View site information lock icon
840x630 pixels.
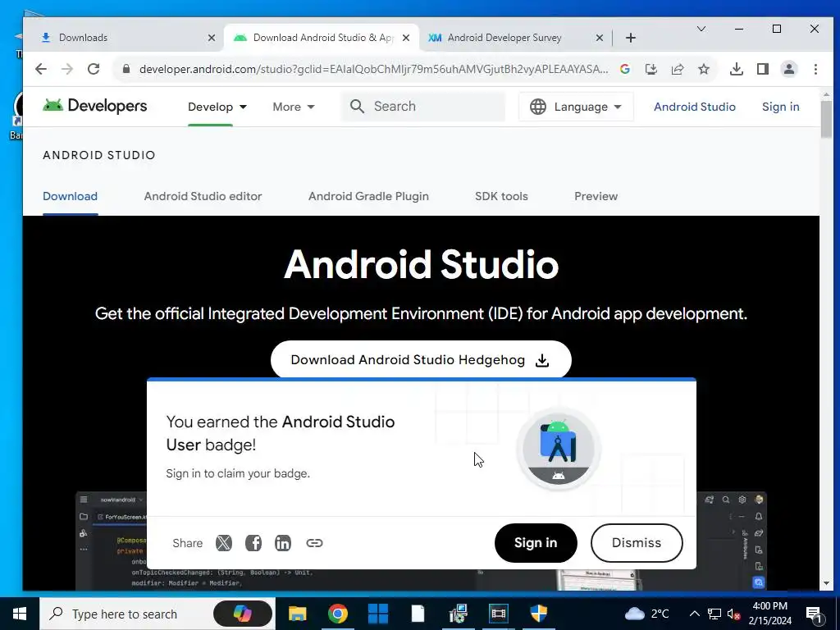126,69
